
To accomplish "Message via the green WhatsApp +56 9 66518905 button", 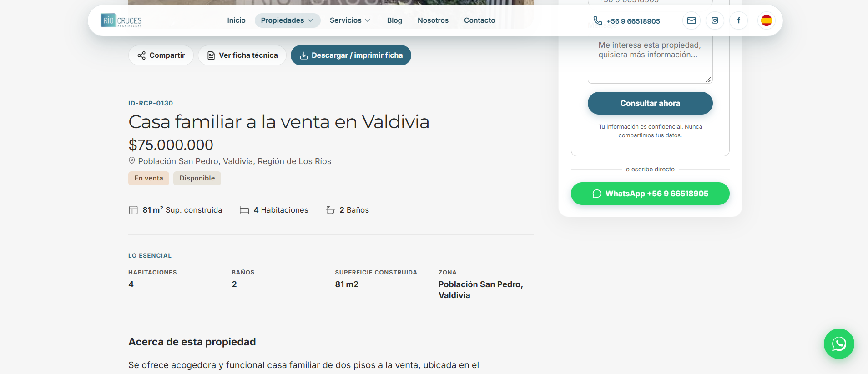I will click(650, 194).
